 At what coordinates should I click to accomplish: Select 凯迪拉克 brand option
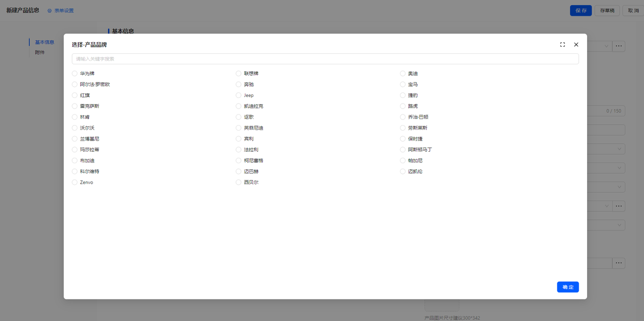pyautogui.click(x=239, y=106)
